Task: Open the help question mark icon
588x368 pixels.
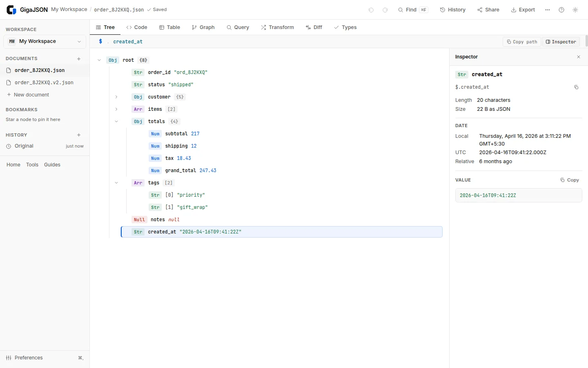Action: [561, 10]
